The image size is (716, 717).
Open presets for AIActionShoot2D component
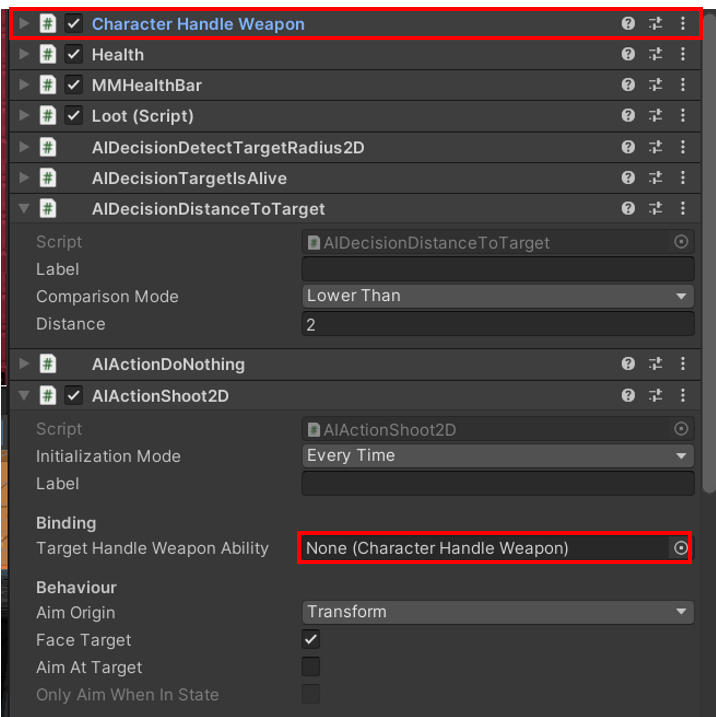click(656, 395)
